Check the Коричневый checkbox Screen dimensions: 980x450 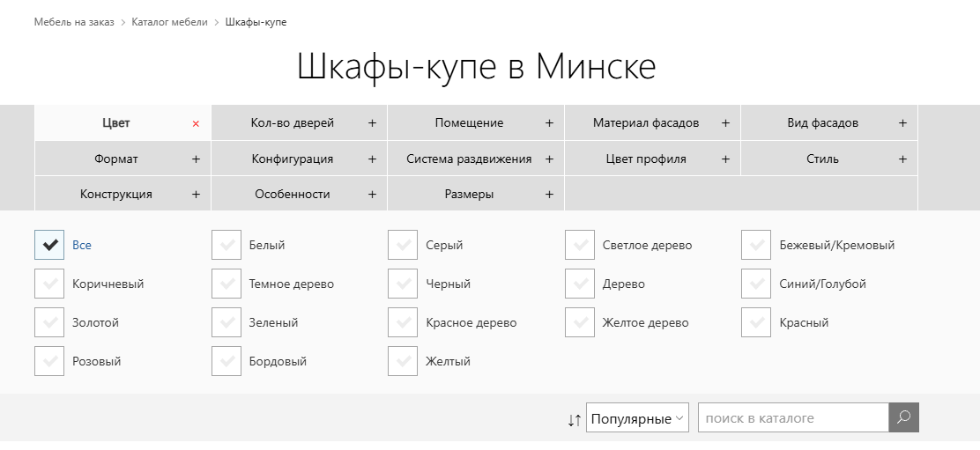point(49,284)
